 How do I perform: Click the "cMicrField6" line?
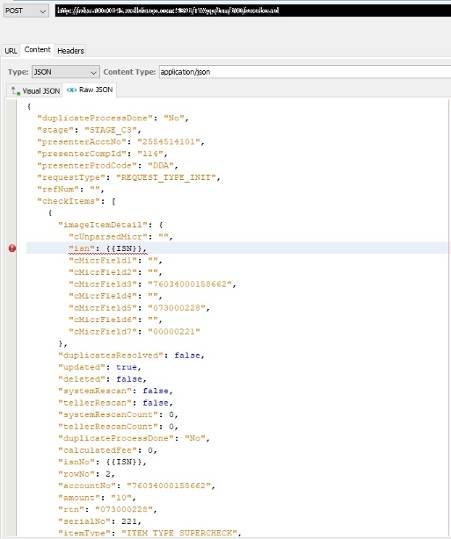coord(115,319)
